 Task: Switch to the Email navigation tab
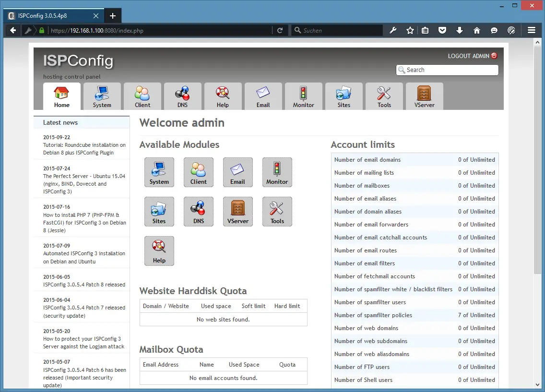click(x=263, y=96)
